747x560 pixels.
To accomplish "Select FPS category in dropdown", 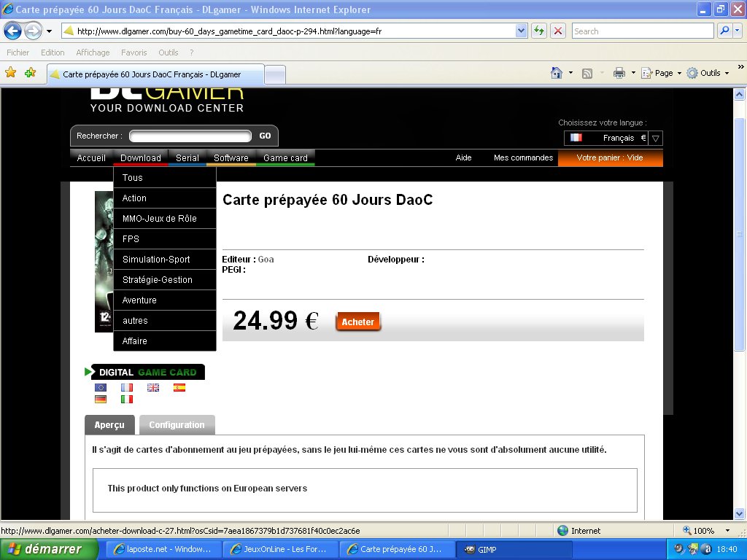I will tap(165, 239).
